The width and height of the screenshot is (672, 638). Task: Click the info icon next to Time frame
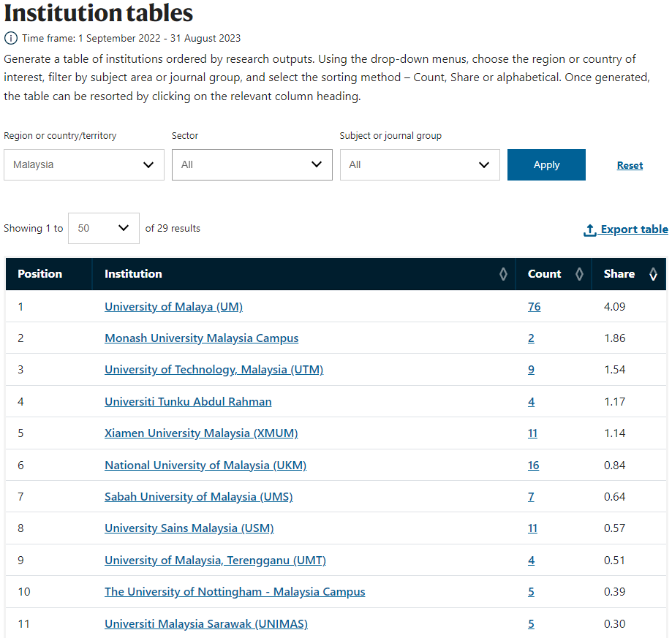pos(10,38)
